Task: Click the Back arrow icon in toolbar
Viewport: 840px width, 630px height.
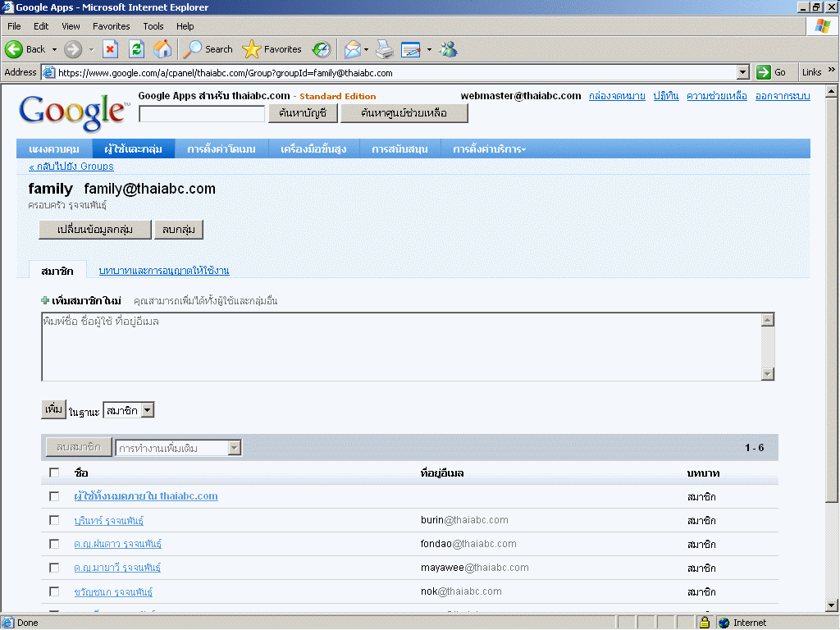Action: pos(14,49)
